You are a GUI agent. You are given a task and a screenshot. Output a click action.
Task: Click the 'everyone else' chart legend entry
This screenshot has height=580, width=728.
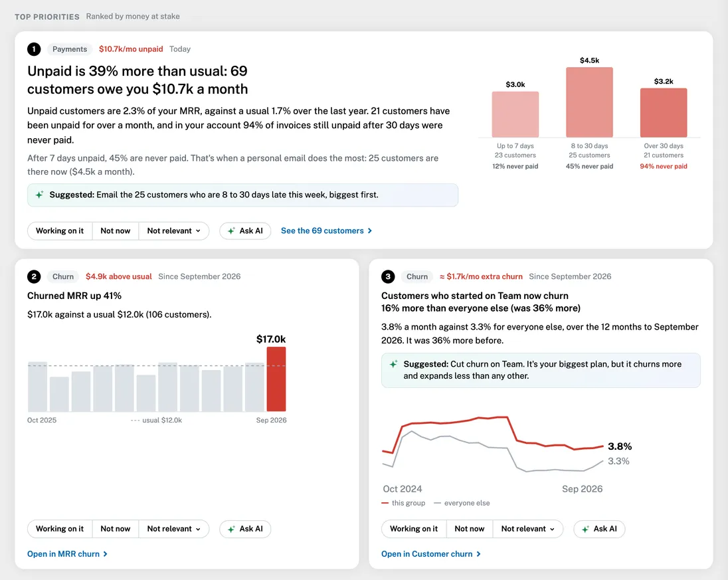tap(462, 503)
